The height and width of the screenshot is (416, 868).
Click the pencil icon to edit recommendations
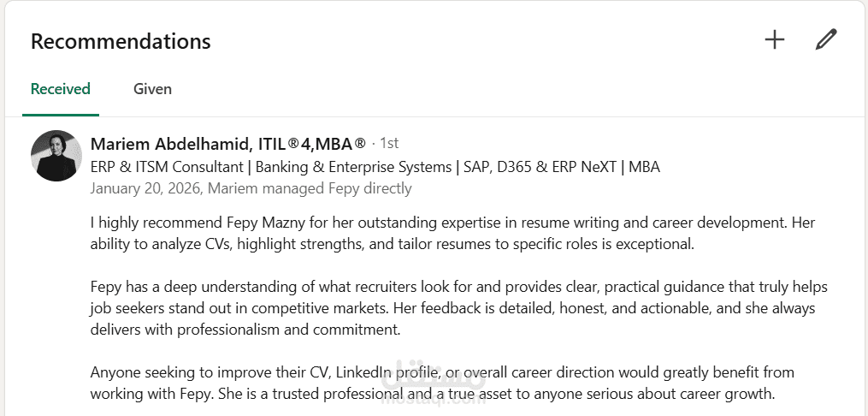click(x=825, y=39)
